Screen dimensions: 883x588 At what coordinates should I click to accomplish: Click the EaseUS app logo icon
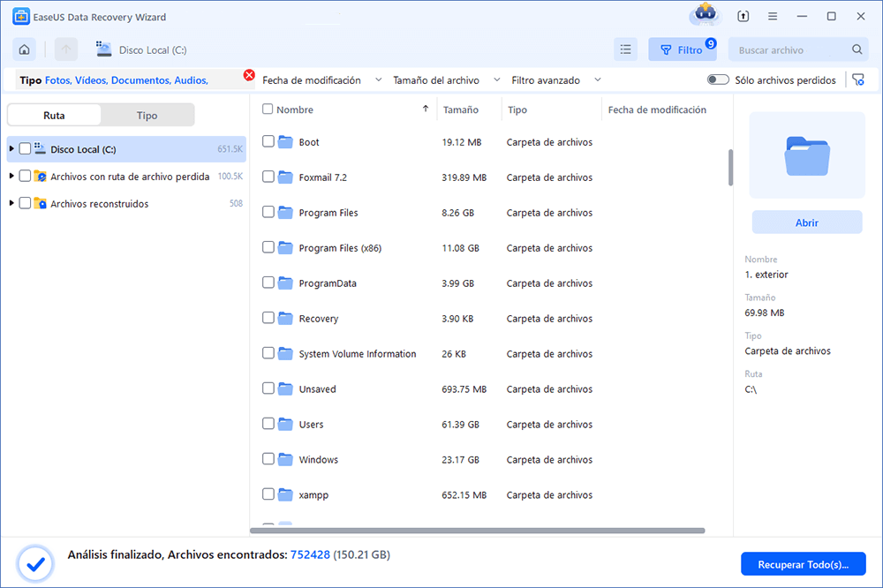[x=21, y=17]
